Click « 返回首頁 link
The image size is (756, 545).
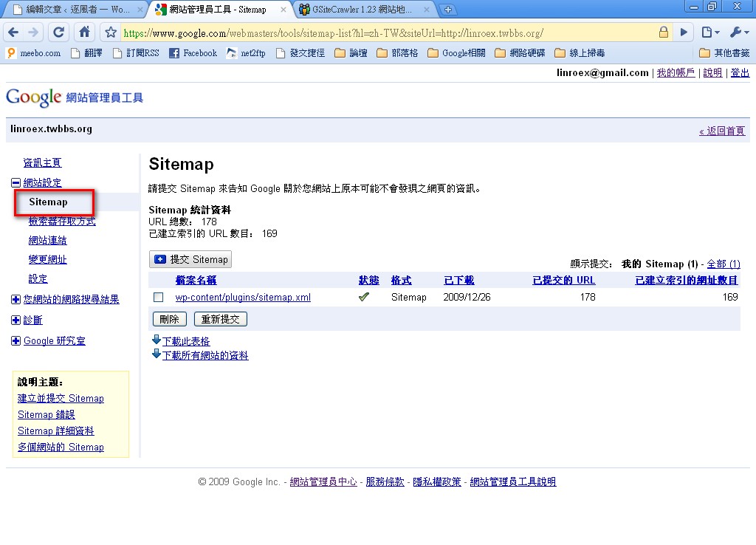tap(722, 131)
